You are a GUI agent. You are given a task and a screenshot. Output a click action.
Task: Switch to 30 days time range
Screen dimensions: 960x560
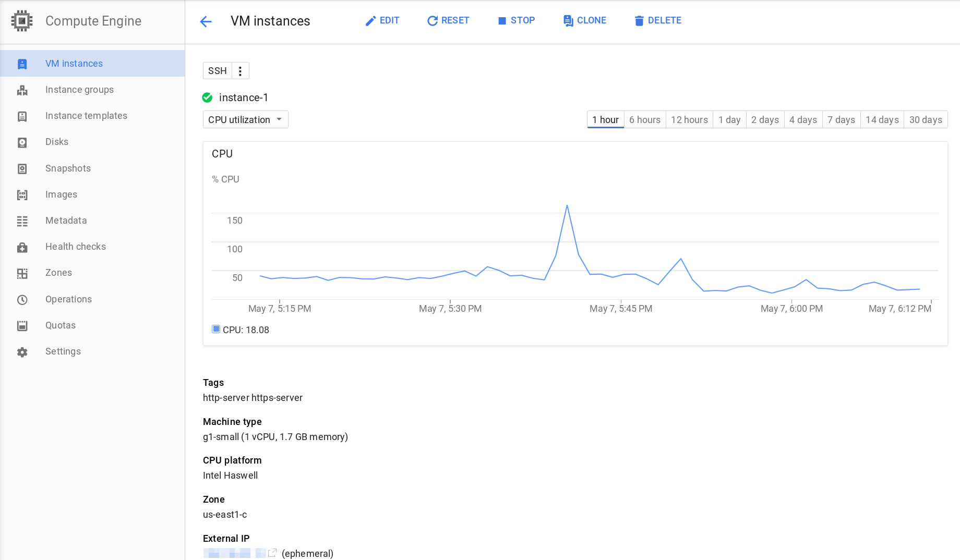click(x=925, y=119)
